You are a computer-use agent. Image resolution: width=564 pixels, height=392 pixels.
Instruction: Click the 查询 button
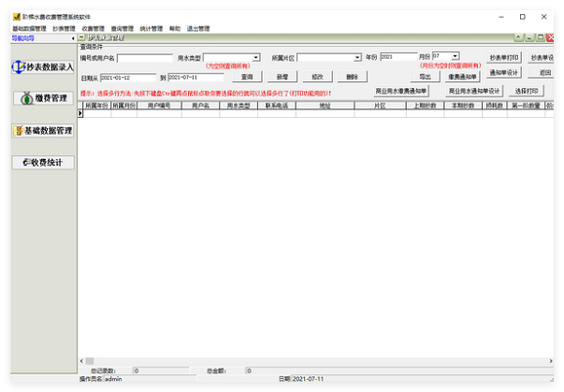click(x=246, y=77)
